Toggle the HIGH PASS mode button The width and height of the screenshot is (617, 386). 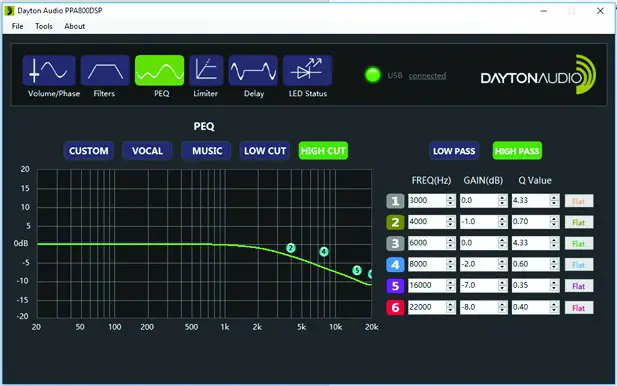[517, 151]
